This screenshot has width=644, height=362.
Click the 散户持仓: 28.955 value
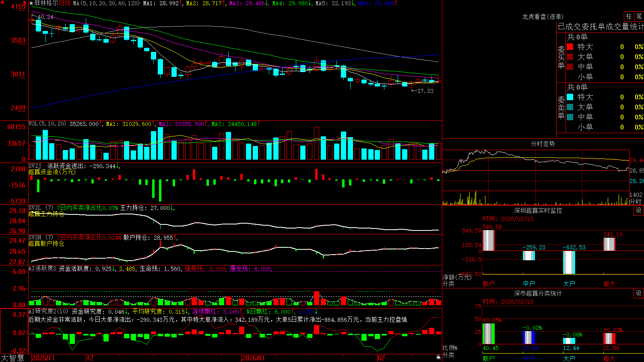coord(150,238)
